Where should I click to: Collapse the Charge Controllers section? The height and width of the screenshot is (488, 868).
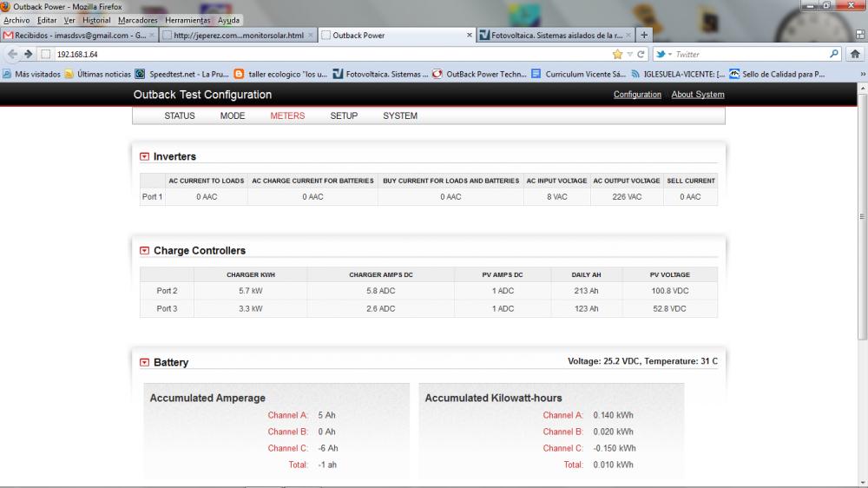(144, 251)
